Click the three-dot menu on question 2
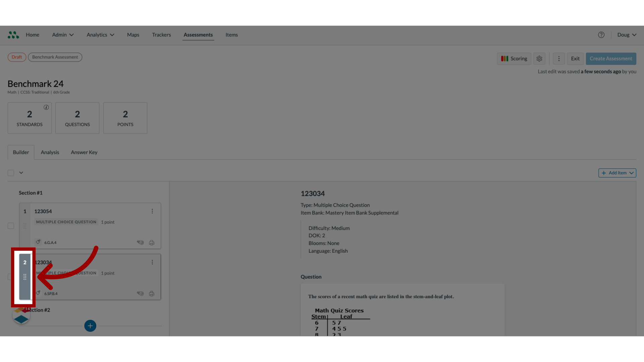The height and width of the screenshot is (362, 644). 152,262
